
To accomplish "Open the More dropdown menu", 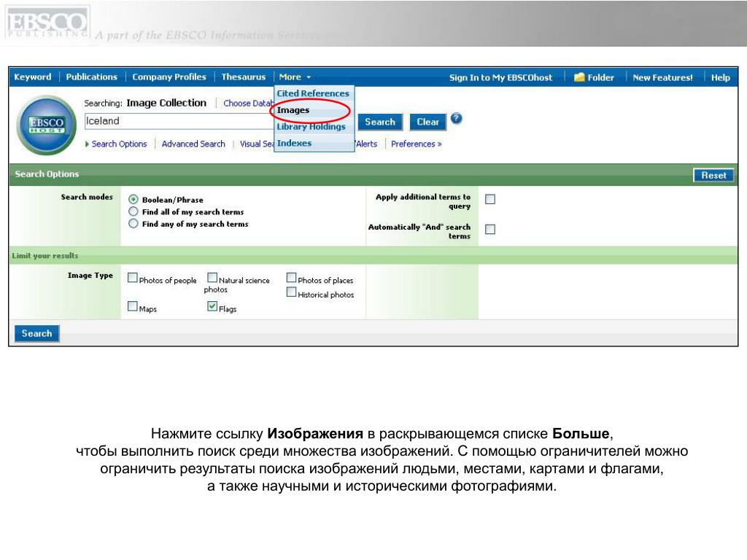I will tap(295, 77).
